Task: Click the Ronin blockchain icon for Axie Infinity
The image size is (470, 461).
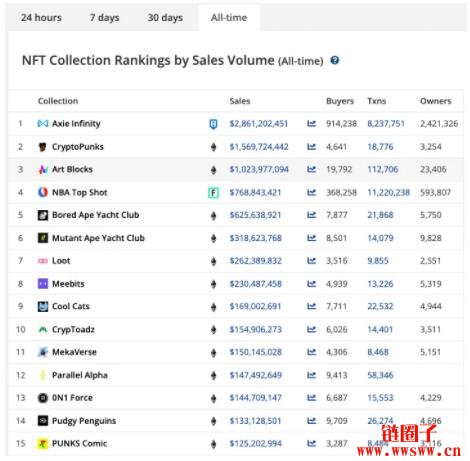Action: [213, 124]
